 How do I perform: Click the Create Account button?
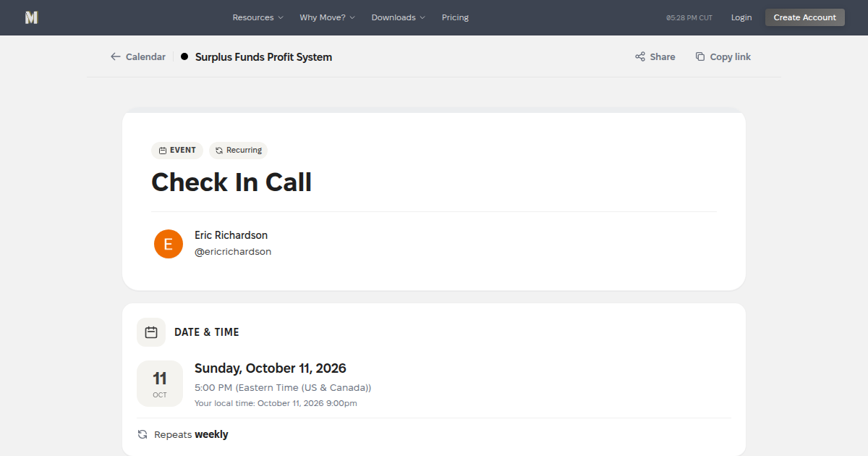805,17
